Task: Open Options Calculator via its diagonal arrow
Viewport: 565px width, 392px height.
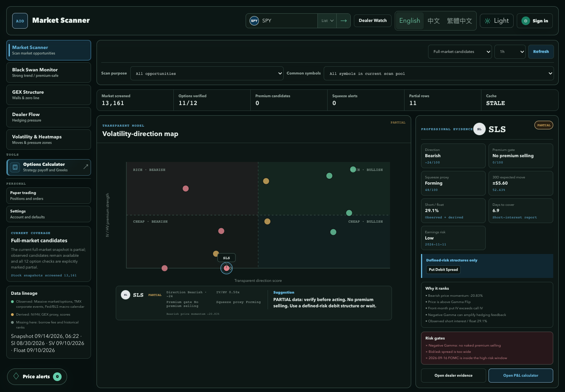Action: (x=86, y=167)
